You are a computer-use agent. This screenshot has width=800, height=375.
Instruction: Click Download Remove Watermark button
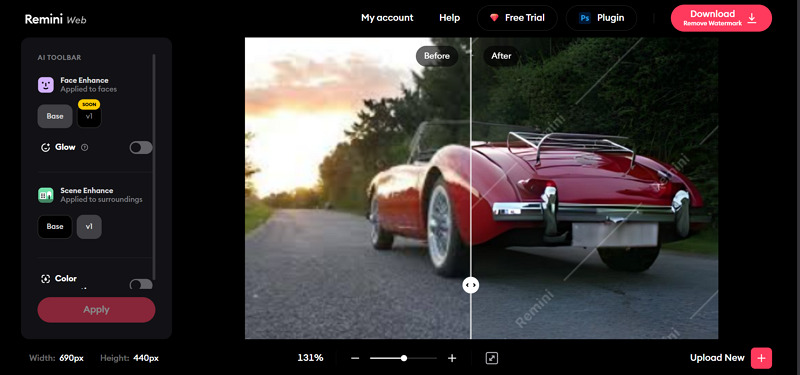point(721,18)
